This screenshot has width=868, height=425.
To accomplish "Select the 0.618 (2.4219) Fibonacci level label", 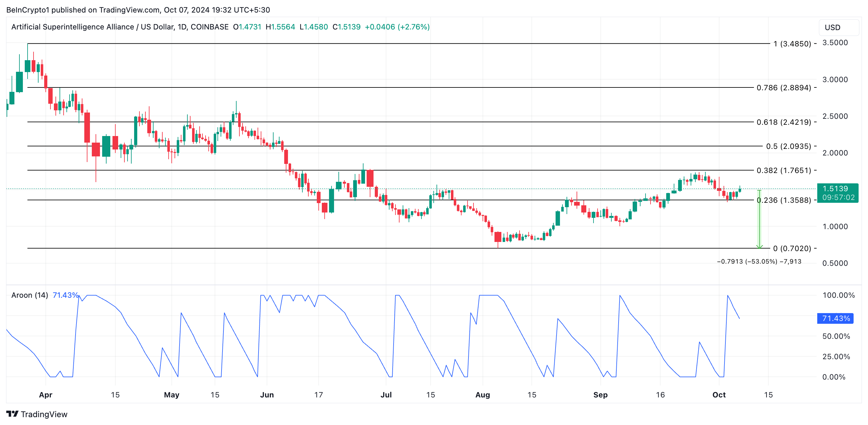I will tap(783, 122).
